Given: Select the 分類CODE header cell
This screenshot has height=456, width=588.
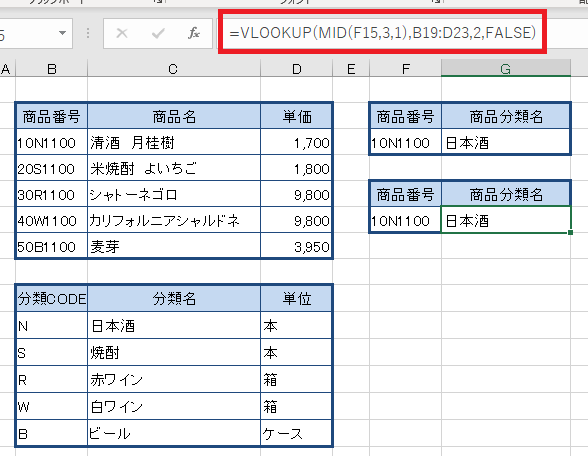Looking at the screenshot, I should tap(52, 299).
